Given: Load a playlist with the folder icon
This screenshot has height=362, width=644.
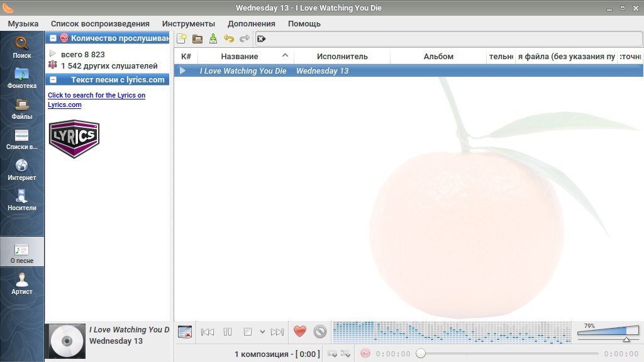Looking at the screenshot, I should (197, 38).
